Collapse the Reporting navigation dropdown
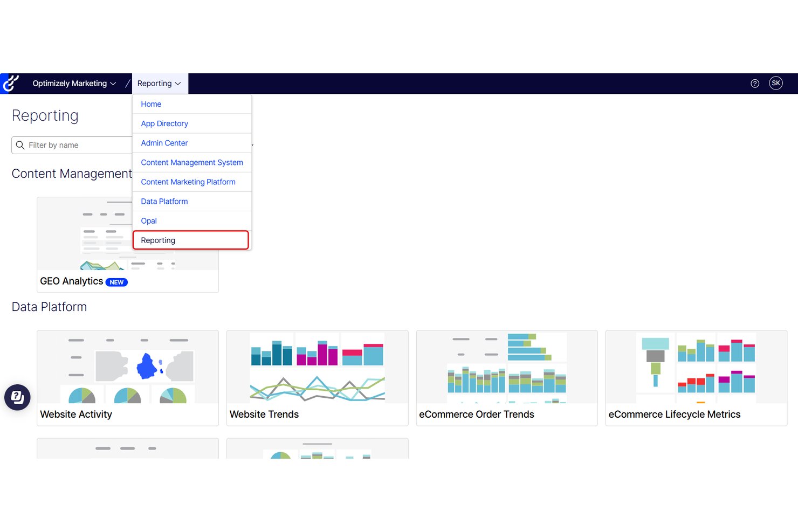 [160, 84]
